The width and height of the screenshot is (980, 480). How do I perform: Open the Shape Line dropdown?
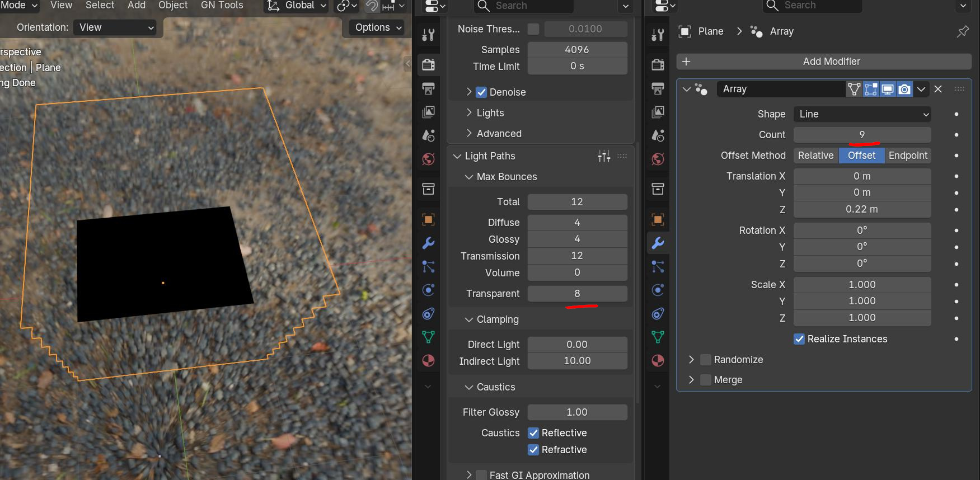tap(862, 114)
